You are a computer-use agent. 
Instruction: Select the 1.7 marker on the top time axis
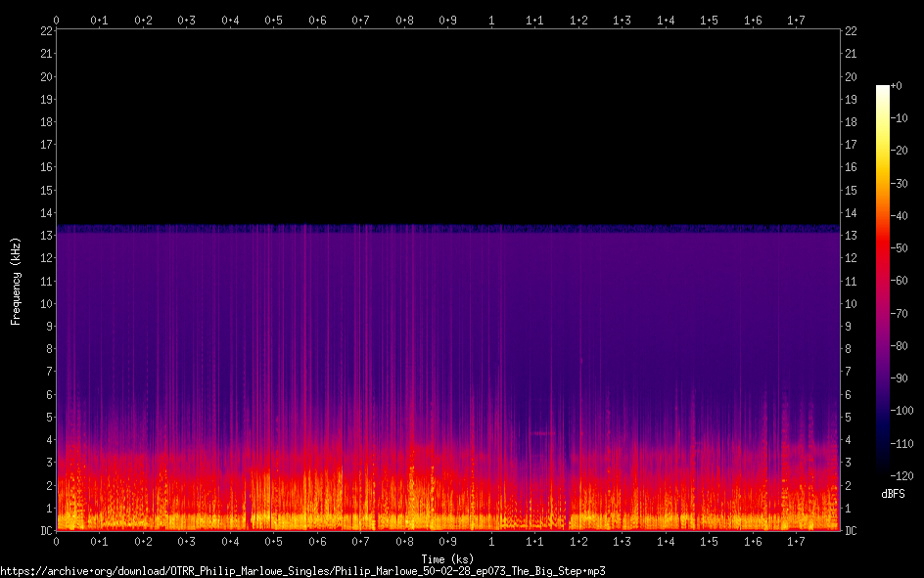coord(796,20)
